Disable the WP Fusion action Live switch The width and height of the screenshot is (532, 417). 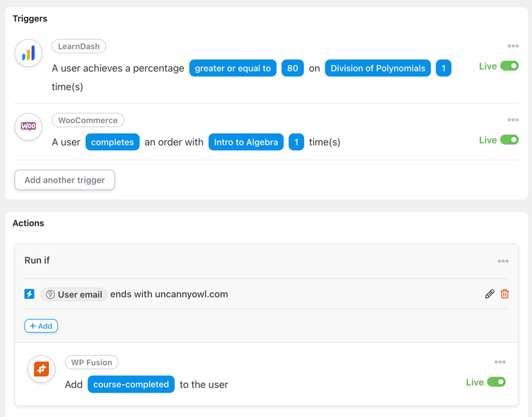coord(497,382)
